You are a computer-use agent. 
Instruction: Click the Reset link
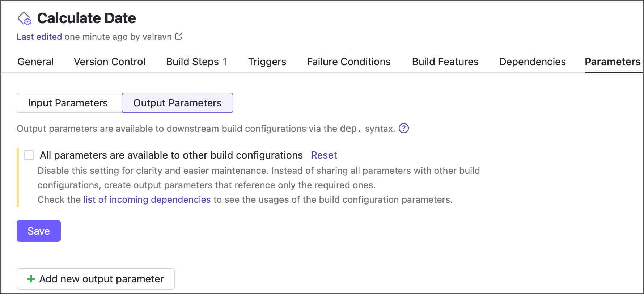pos(324,155)
